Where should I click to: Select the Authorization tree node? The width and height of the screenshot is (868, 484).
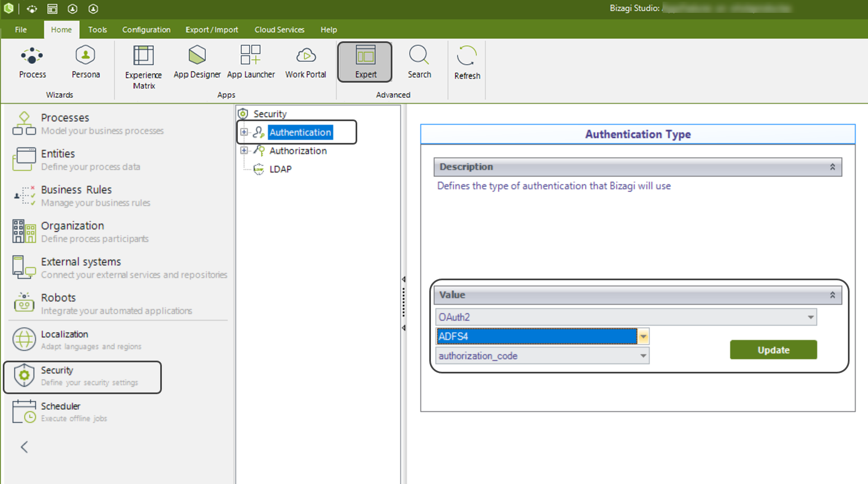click(x=298, y=151)
